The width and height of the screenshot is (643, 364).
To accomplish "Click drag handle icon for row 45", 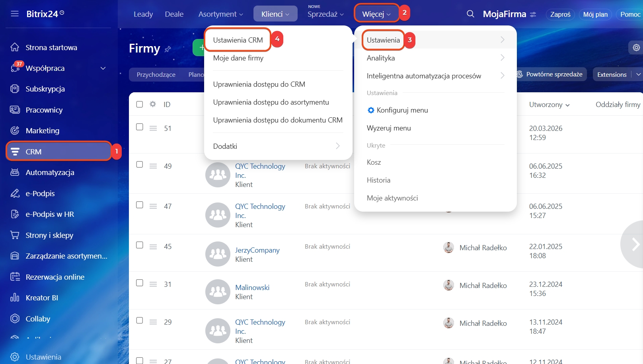I will (153, 247).
